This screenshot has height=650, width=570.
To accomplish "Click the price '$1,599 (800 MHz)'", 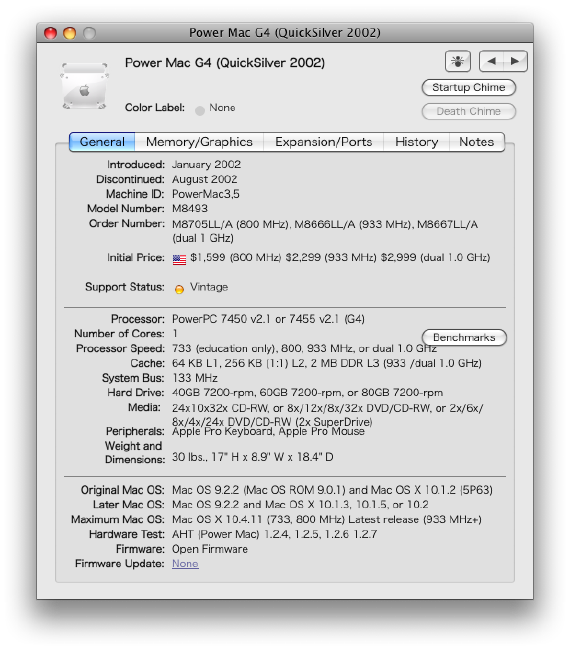I will coord(235,257).
